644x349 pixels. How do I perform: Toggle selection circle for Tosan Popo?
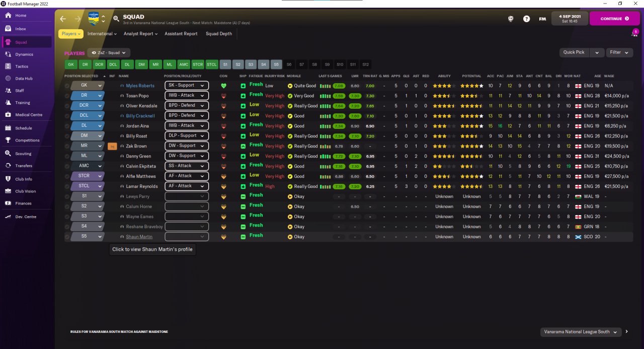tap(67, 96)
